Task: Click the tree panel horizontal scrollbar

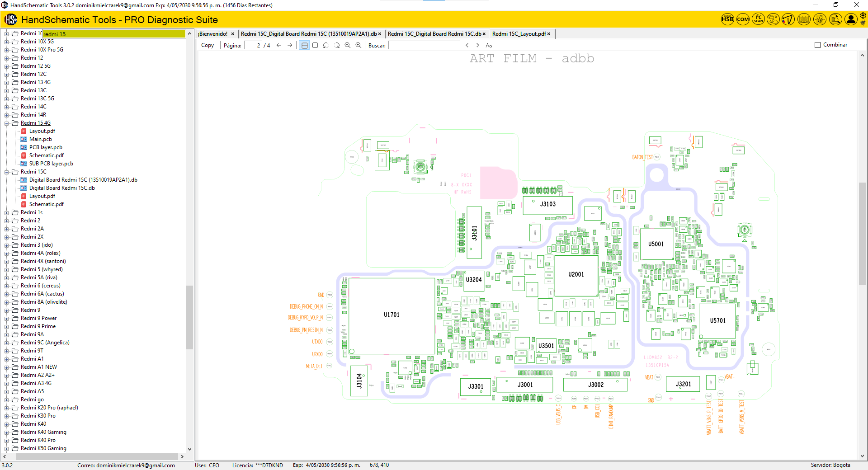Action: coord(97,456)
